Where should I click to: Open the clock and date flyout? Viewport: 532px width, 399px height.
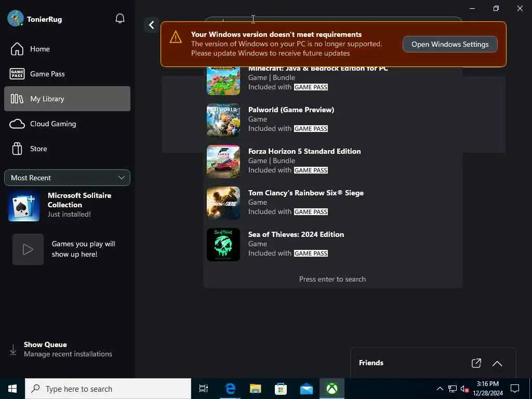pyautogui.click(x=488, y=389)
